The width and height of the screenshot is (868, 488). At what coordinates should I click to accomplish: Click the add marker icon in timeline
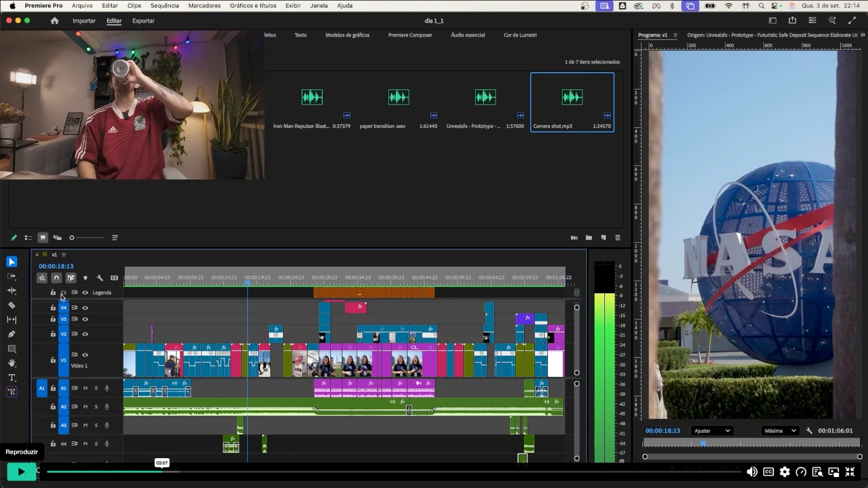[x=85, y=278]
